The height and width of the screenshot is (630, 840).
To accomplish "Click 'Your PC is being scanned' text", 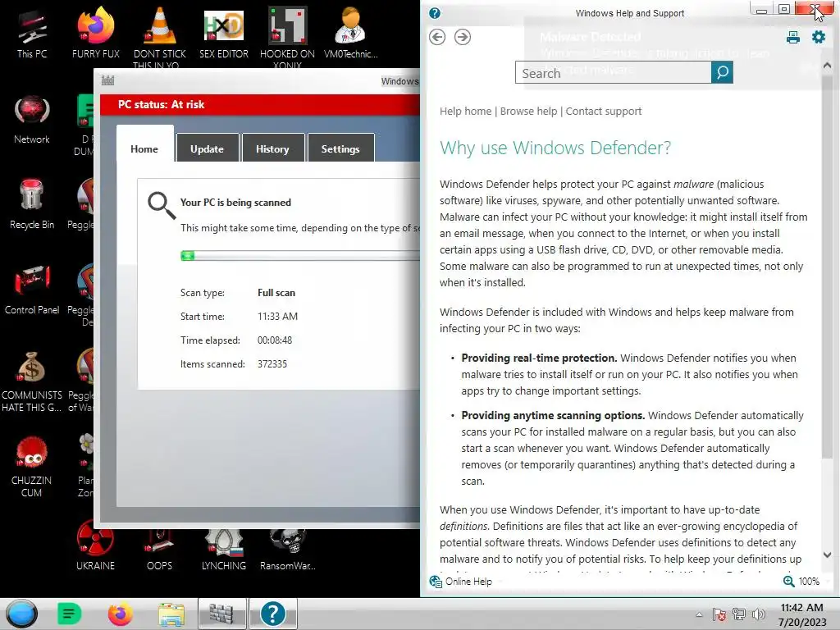I will [235, 202].
